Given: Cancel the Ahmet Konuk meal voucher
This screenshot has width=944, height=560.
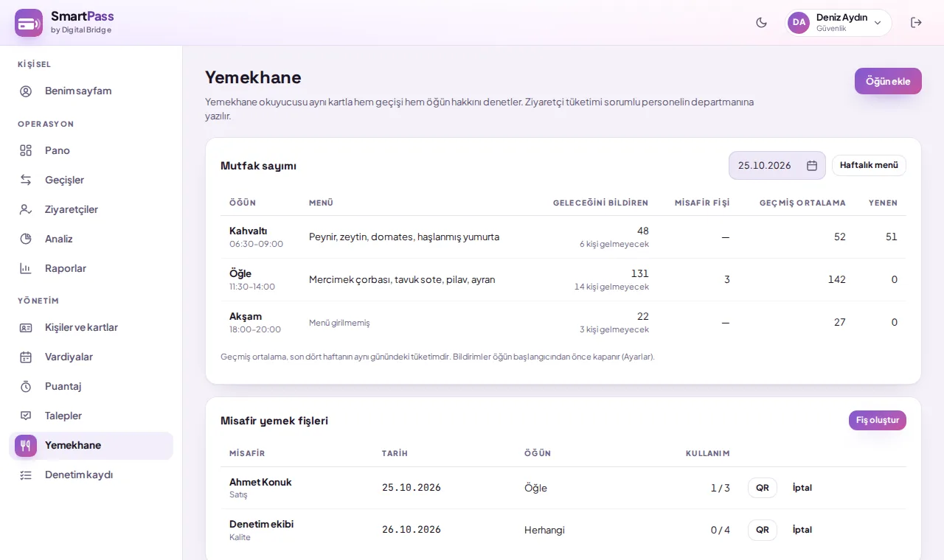Looking at the screenshot, I should tap(802, 488).
